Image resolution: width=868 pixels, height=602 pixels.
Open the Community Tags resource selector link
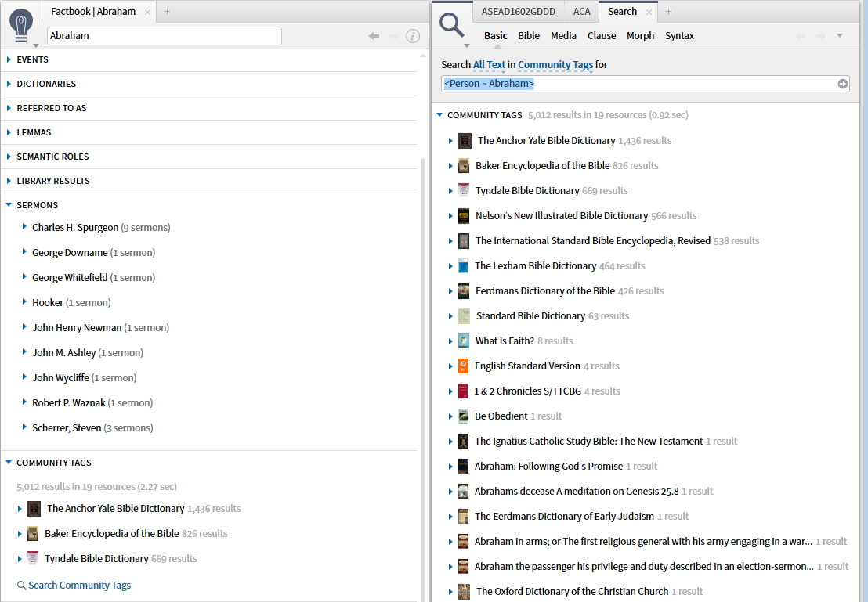(x=555, y=65)
